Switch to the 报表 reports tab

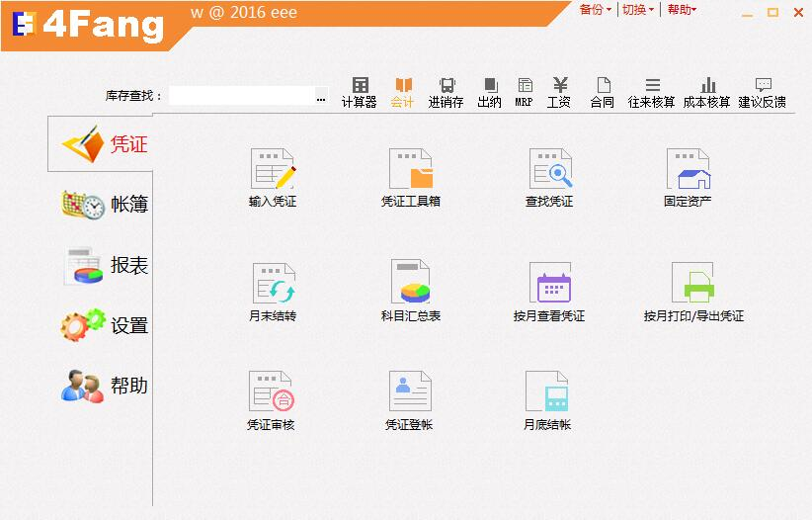pos(105,266)
